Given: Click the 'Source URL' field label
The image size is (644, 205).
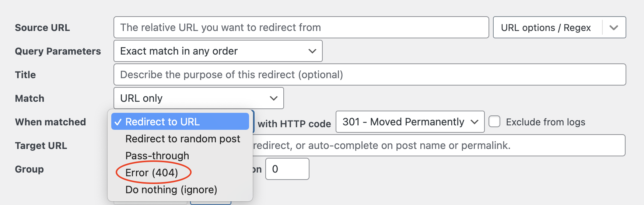Looking at the screenshot, I should (42, 28).
